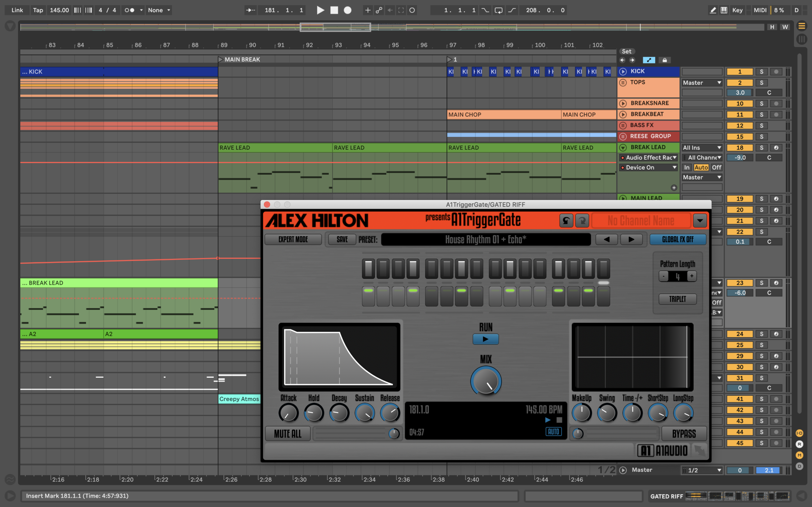Adjust the MIX knob

486,382
